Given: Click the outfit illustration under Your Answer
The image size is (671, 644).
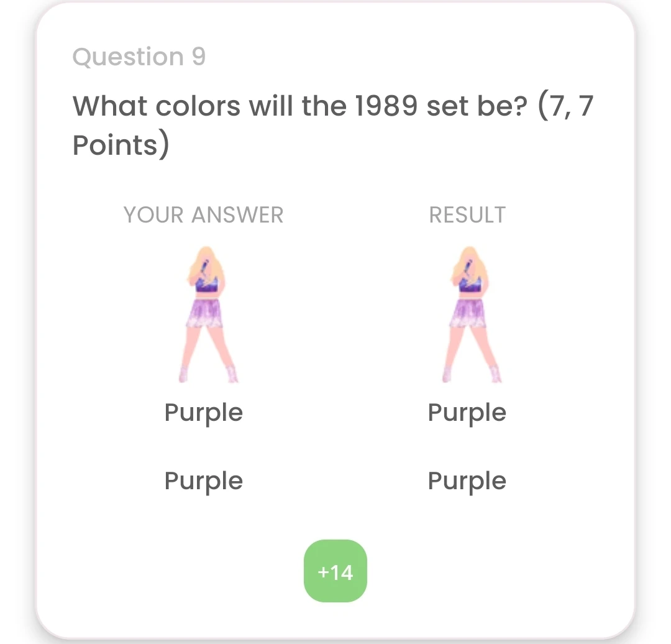Looking at the screenshot, I should [x=205, y=314].
